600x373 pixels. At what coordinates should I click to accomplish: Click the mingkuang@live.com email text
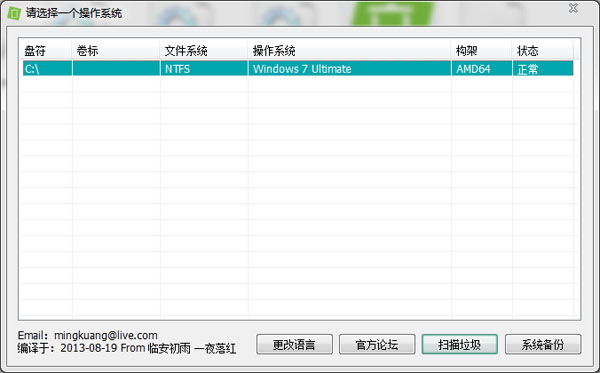pos(106,336)
